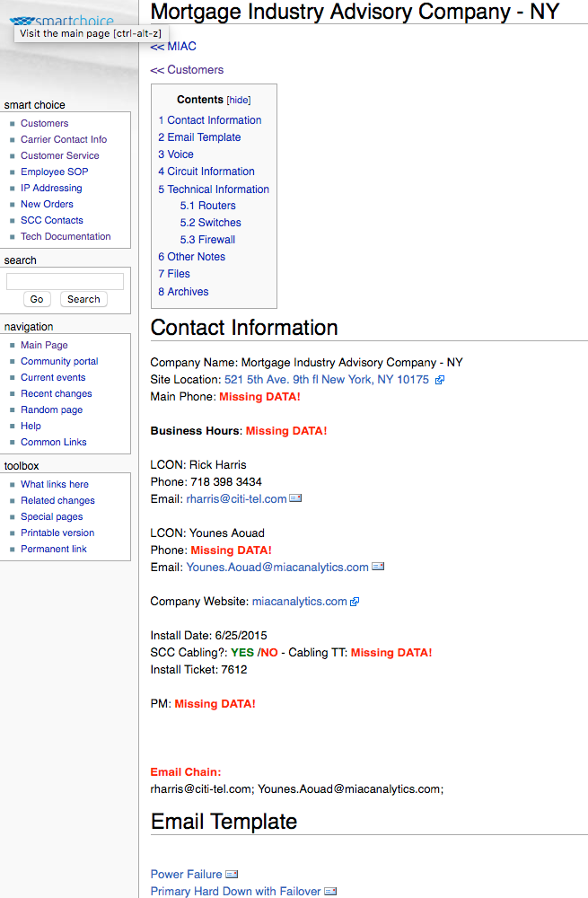Click the Email Chain red label
This screenshot has height=898, width=588.
click(x=186, y=772)
